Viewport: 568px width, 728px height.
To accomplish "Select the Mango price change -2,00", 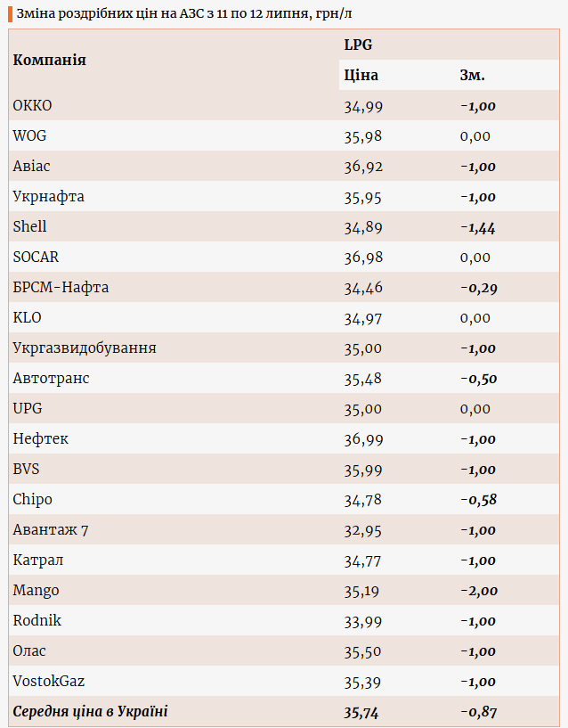I will point(479,591).
